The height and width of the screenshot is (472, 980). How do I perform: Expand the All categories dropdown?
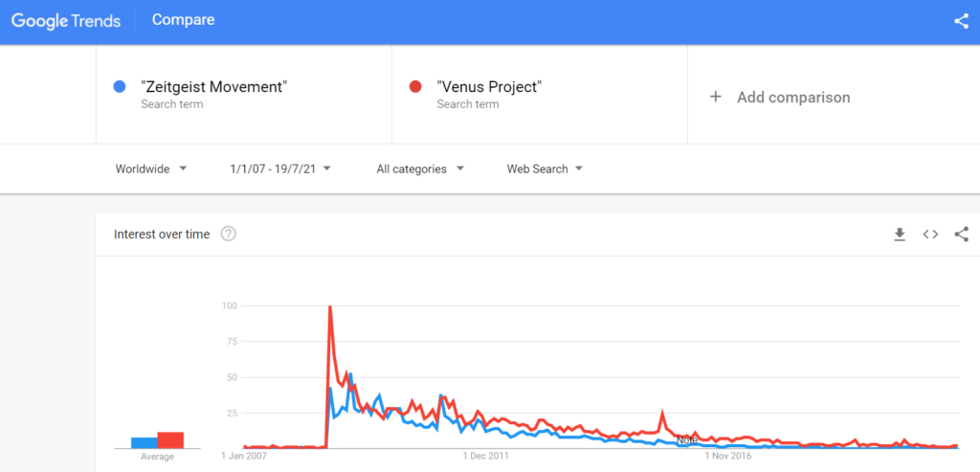click(x=420, y=169)
